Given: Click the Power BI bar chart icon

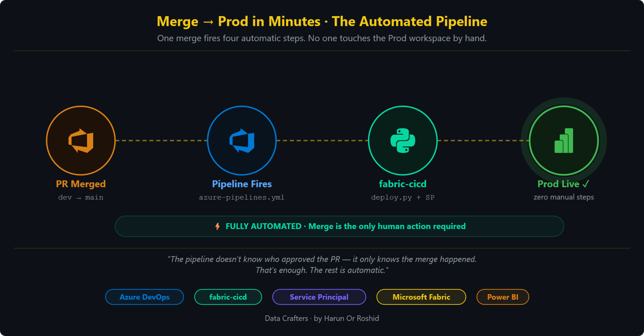Looking at the screenshot, I should [x=564, y=141].
